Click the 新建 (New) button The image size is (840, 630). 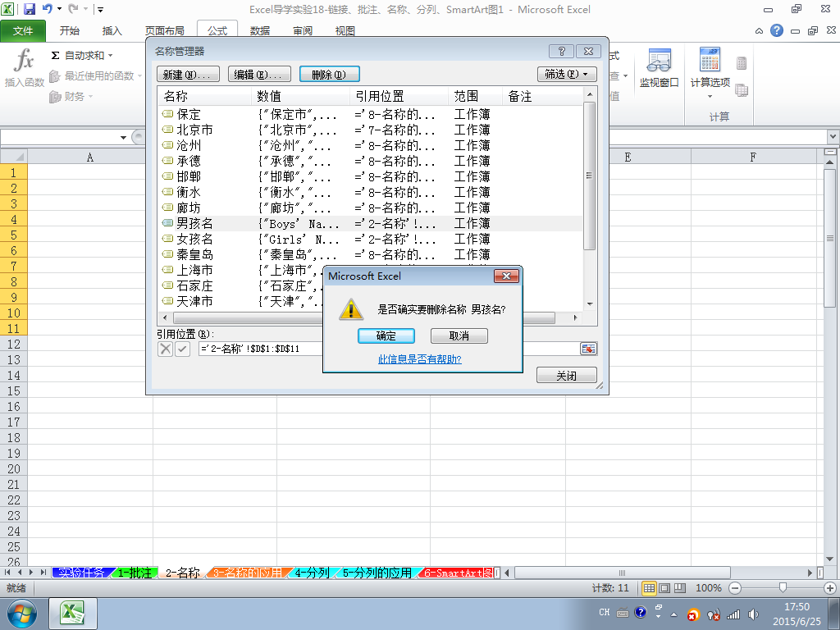click(188, 74)
